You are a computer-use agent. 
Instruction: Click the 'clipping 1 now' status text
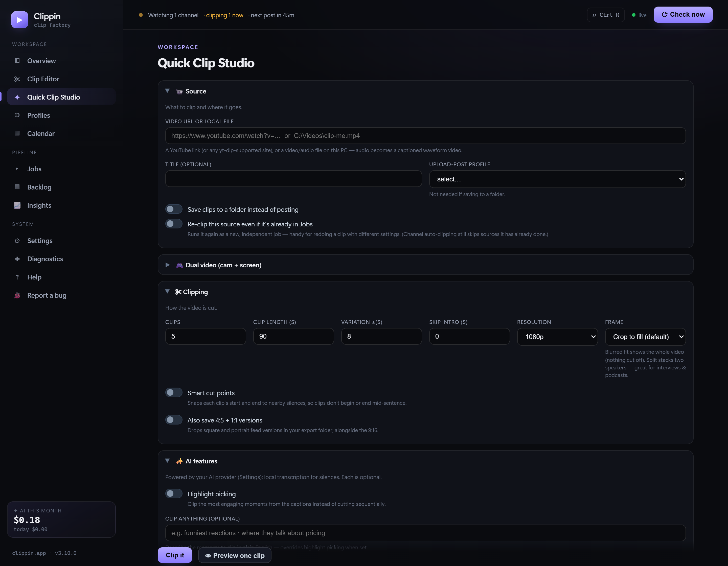(225, 15)
